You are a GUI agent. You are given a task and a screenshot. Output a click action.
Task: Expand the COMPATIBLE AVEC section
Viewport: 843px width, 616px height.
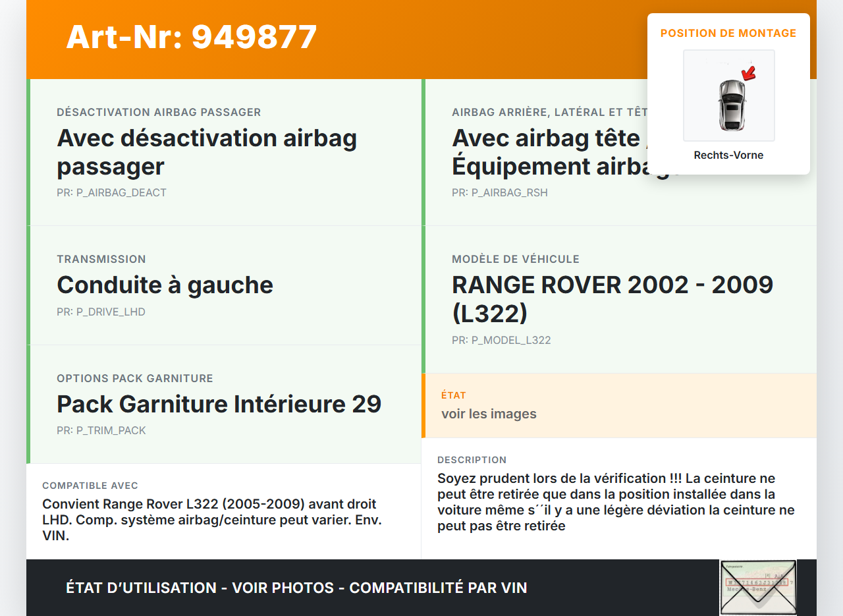pyautogui.click(x=90, y=486)
